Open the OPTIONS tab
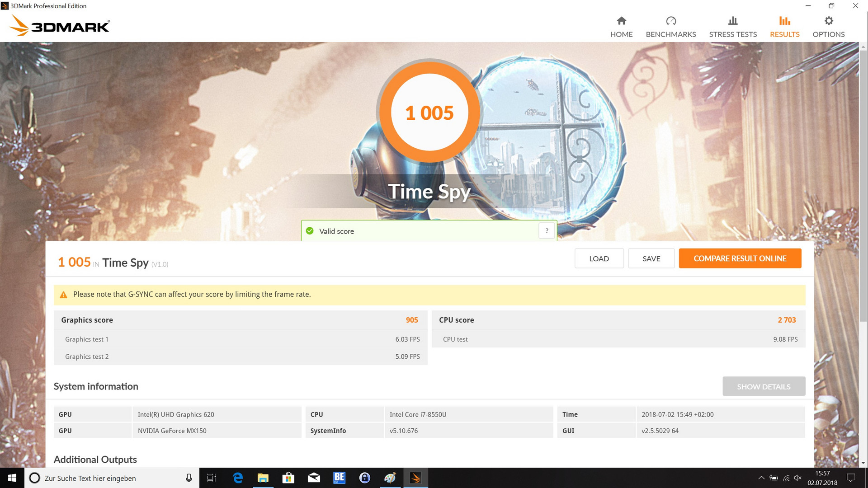This screenshot has width=868, height=488. click(828, 27)
